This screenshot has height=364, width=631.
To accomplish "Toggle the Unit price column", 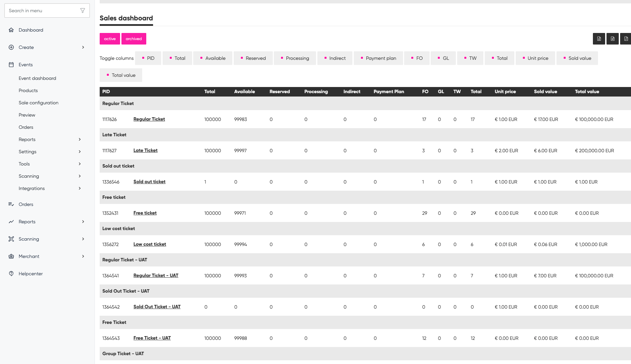I will point(535,58).
